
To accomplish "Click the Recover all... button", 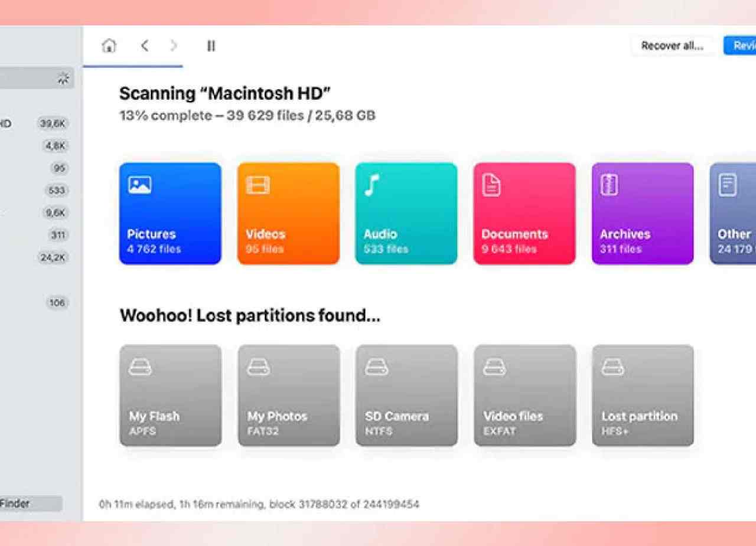I will 672,45.
